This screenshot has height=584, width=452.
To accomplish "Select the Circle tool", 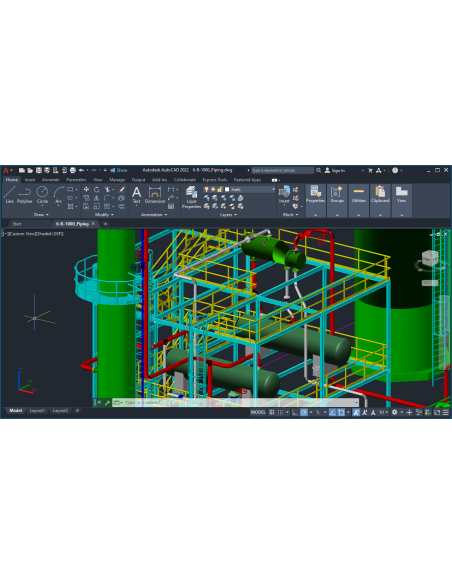I will coord(42,195).
